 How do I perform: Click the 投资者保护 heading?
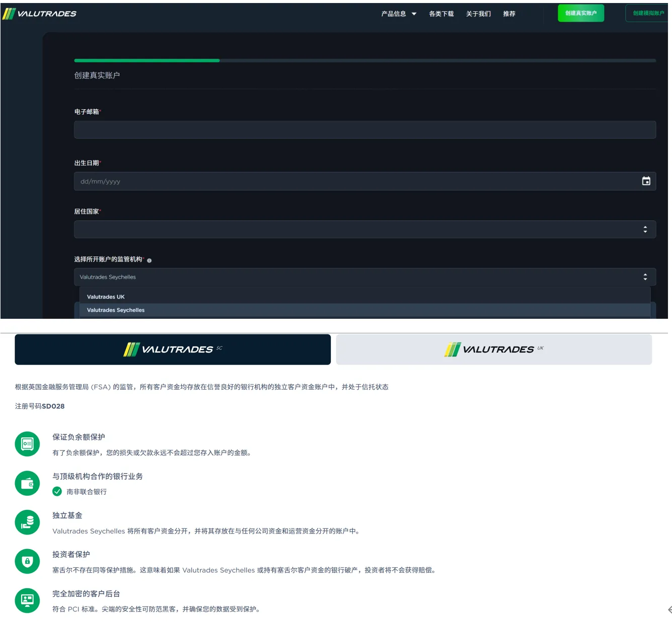point(71,554)
